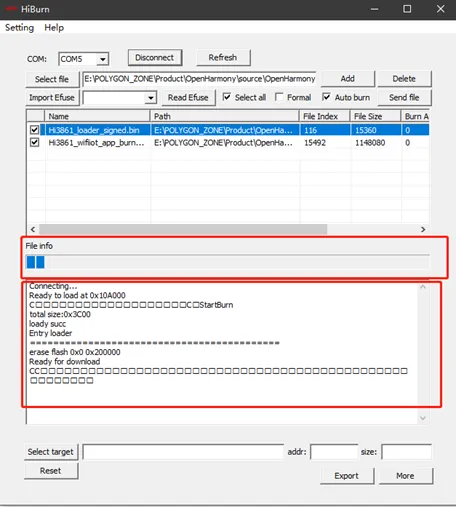Uncheck the Hi3861_wifiiot_app_burn row checkbox
The image size is (456, 507).
(x=34, y=142)
